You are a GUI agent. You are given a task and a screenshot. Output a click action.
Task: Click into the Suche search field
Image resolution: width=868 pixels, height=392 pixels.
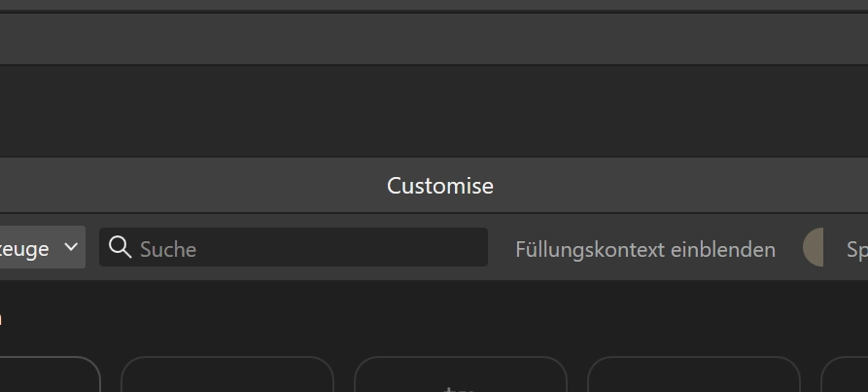pos(311,248)
